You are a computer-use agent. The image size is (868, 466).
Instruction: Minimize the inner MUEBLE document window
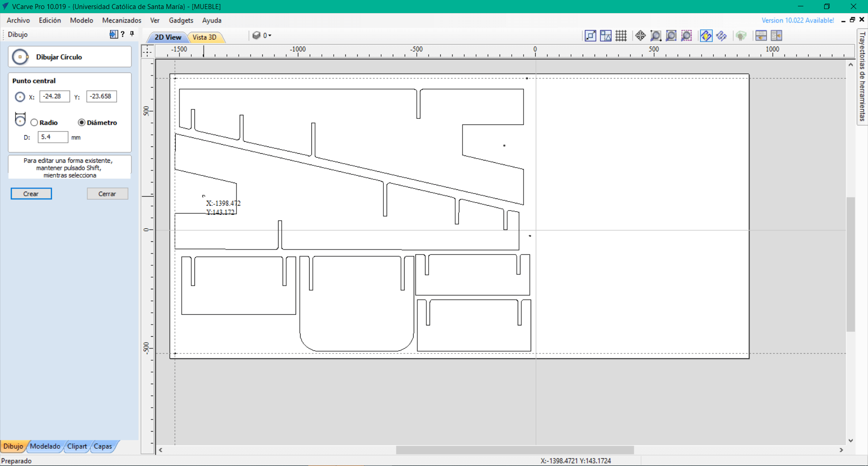point(844,20)
